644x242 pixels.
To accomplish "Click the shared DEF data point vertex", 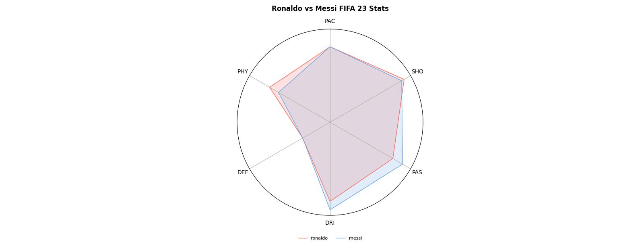I will pyautogui.click(x=303, y=138).
